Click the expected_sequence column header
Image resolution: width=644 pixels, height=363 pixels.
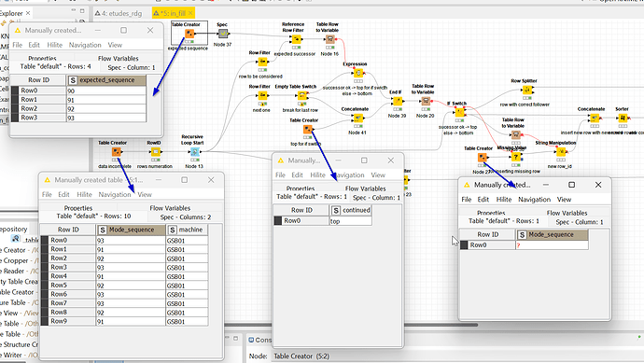pos(106,80)
